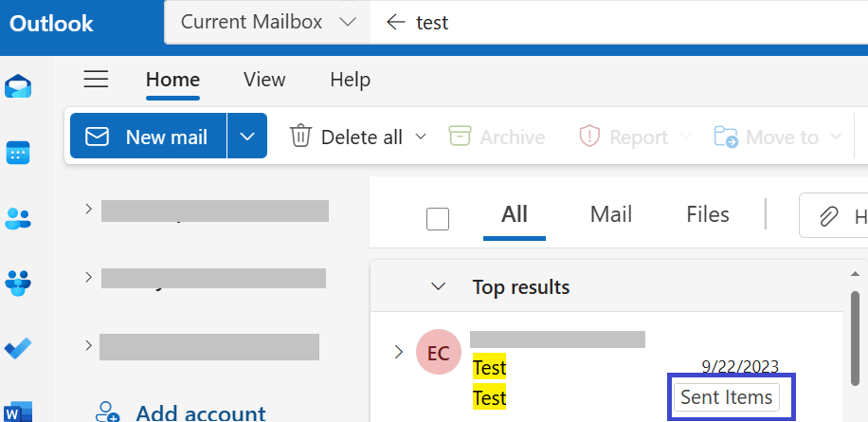This screenshot has height=422, width=868.
Task: Click the back arrow in search box
Action: [x=396, y=22]
